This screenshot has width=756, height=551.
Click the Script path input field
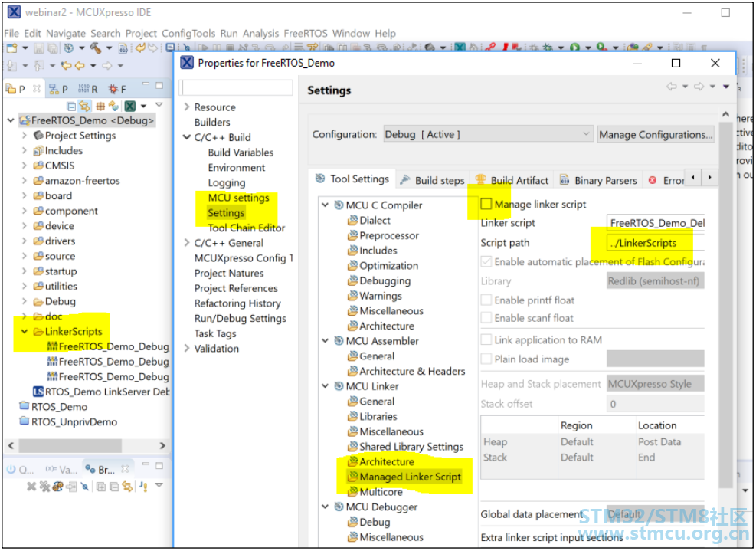point(656,243)
